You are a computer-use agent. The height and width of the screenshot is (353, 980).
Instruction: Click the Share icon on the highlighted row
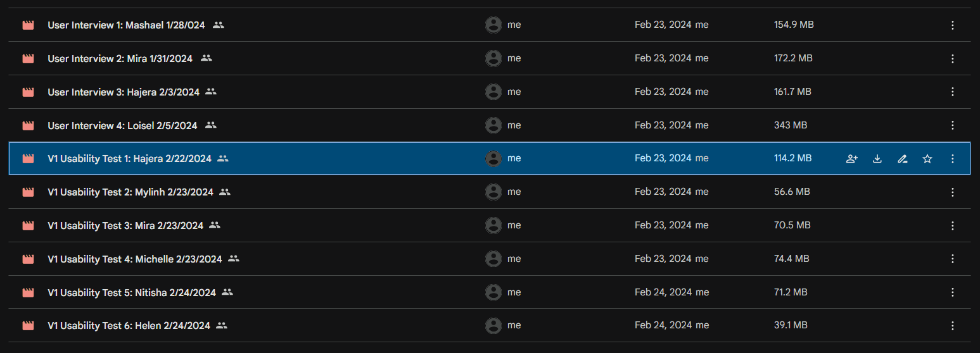tap(852, 159)
